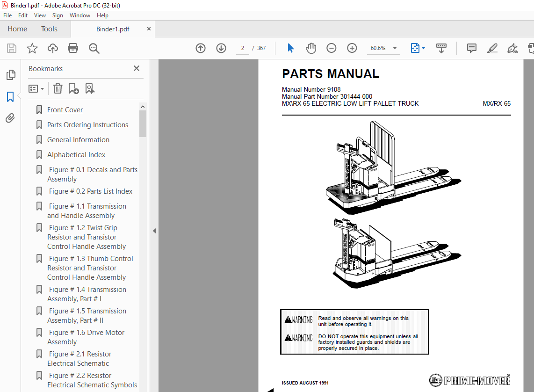Open Figure # 1.1 Transmission and Handle bookmark
This screenshot has height=392, width=534.
pyautogui.click(x=87, y=211)
